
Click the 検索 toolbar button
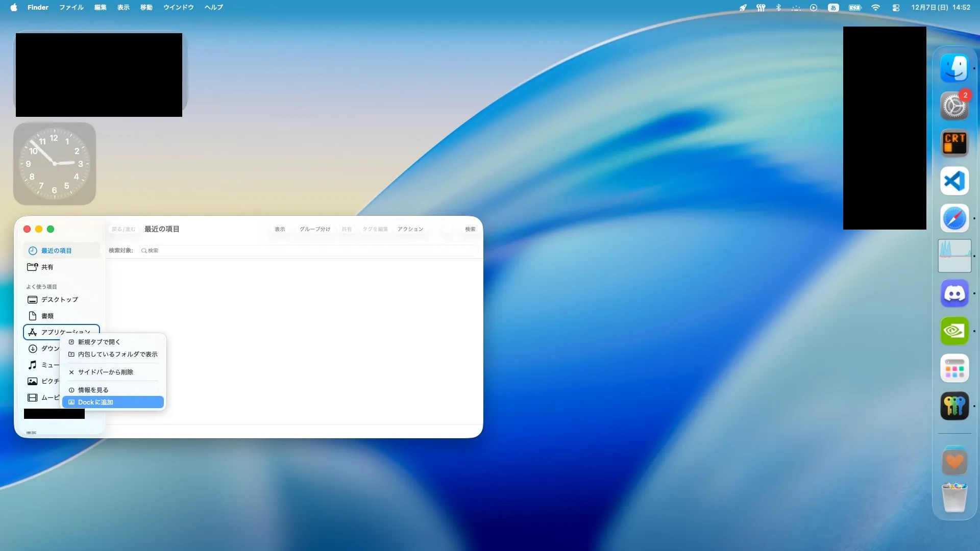(x=470, y=229)
